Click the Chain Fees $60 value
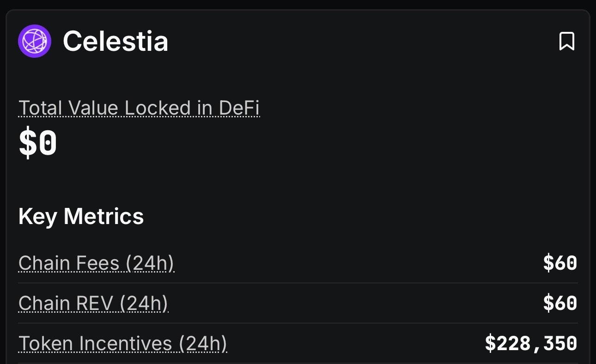Viewport: 596px width, 364px height. (x=560, y=263)
